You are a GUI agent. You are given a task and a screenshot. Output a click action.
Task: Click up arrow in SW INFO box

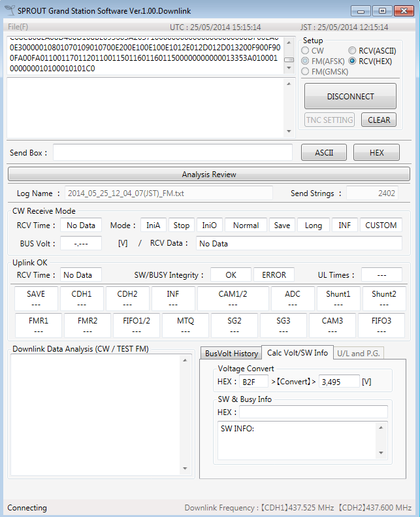pos(381,427)
